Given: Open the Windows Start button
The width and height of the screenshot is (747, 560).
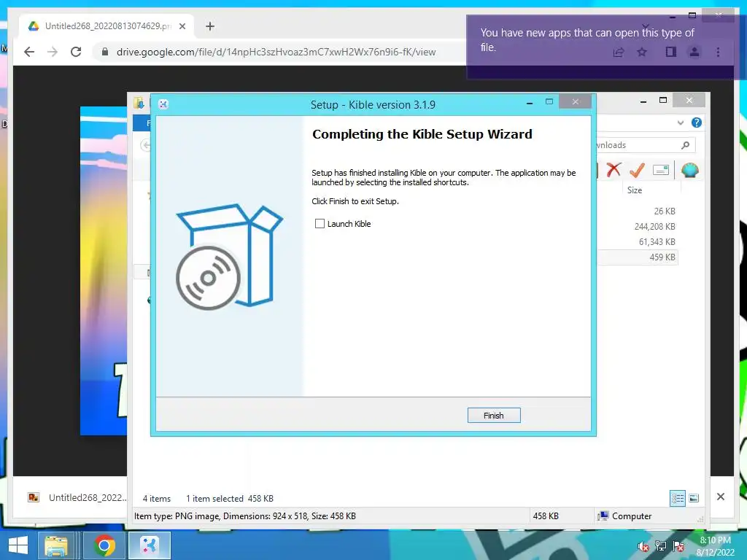Looking at the screenshot, I should 18,545.
